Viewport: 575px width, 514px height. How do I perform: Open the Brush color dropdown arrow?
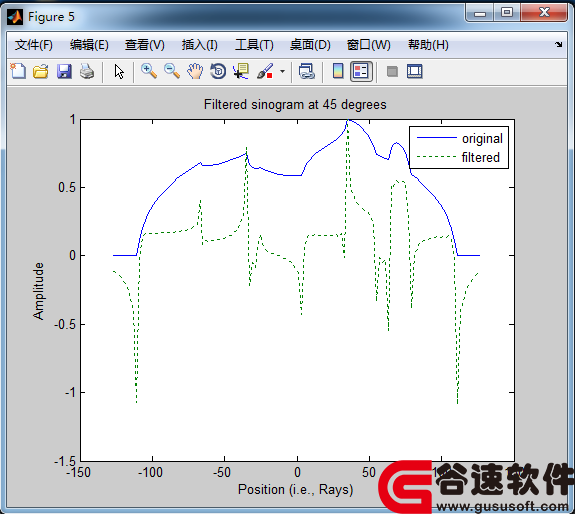pos(282,71)
